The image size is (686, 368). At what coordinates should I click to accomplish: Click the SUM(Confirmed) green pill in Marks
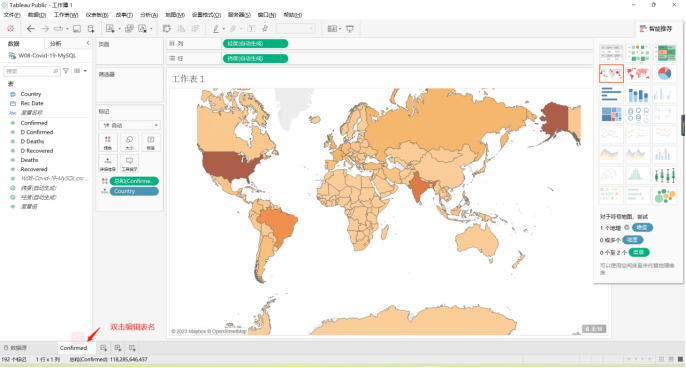(x=134, y=181)
